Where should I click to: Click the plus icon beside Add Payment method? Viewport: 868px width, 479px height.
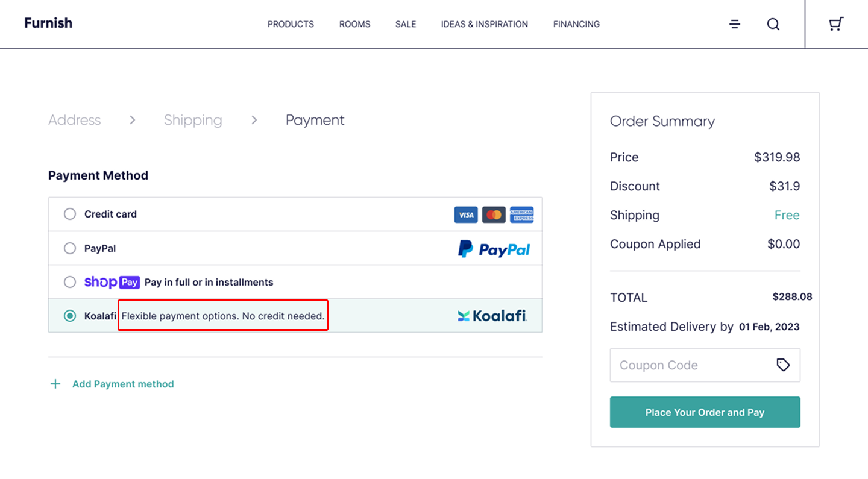(x=55, y=384)
